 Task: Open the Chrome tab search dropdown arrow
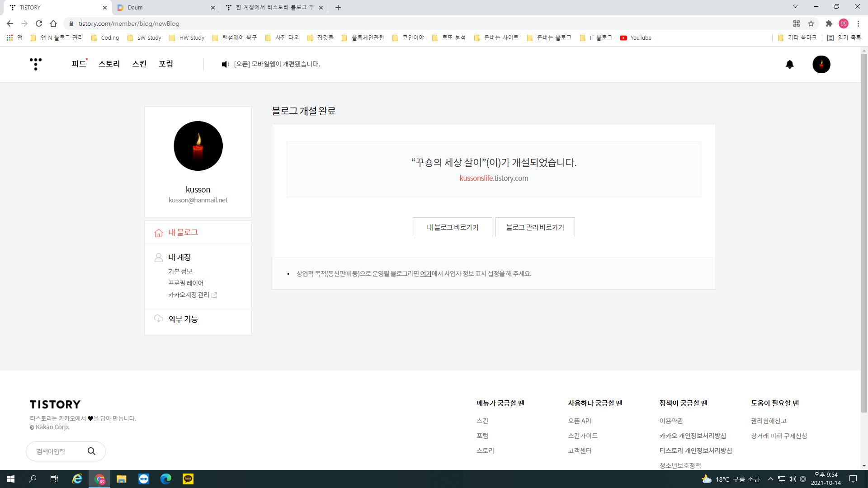point(795,7)
